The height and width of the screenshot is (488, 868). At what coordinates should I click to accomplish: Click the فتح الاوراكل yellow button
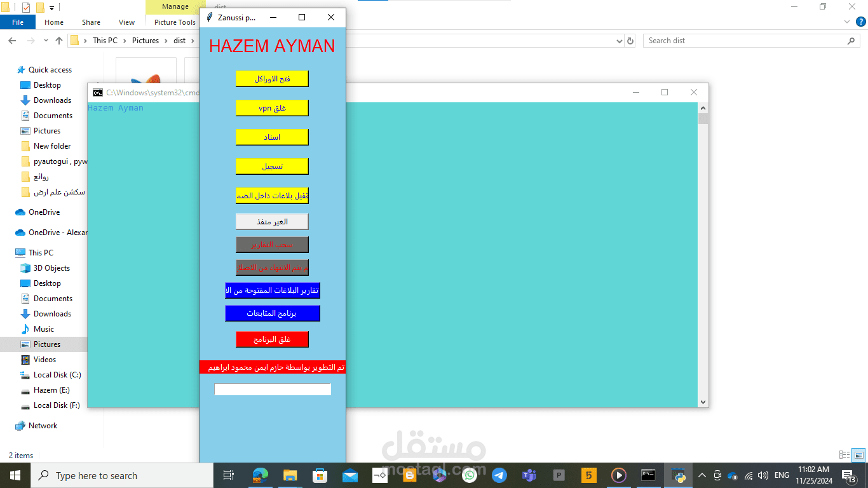point(272,79)
